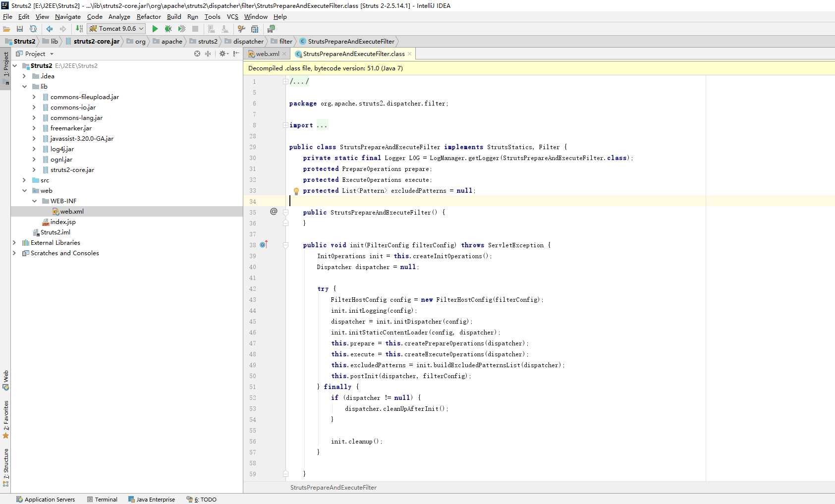The height and width of the screenshot is (504, 835).
Task: Open the File menu
Action: click(x=7, y=16)
